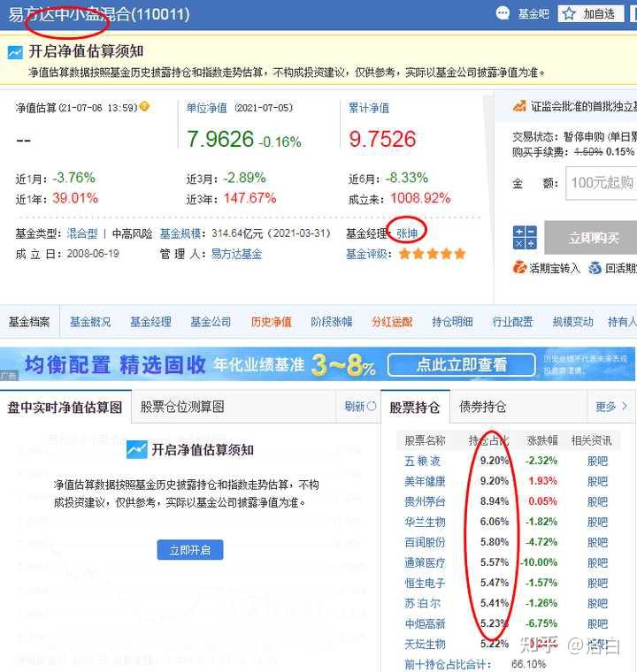The height and width of the screenshot is (672, 637).
Task: Click 点此立即查看 on ad banner
Action: coord(462,365)
